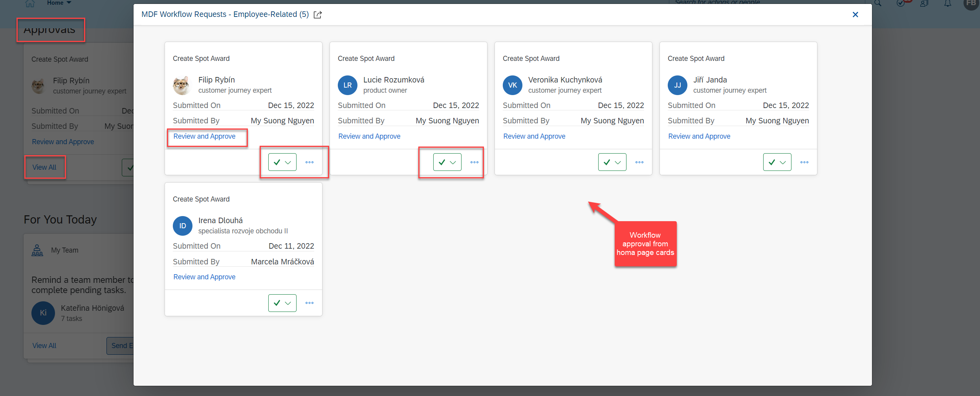Click the specialista rozvoje obchodu II text

[243, 231]
